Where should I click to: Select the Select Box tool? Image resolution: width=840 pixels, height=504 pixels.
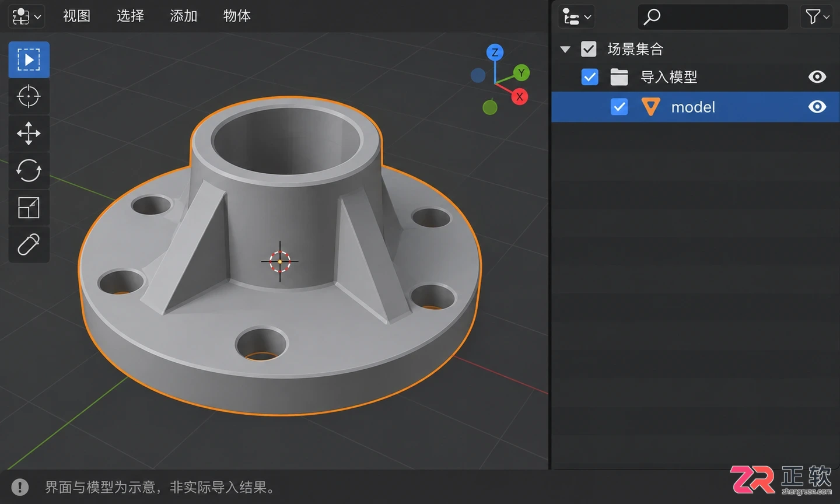29,60
